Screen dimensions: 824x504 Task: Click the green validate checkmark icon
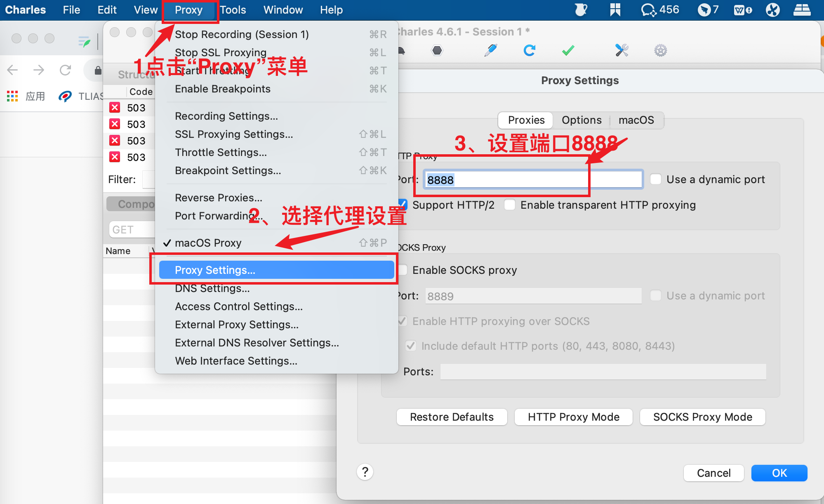[568, 51]
